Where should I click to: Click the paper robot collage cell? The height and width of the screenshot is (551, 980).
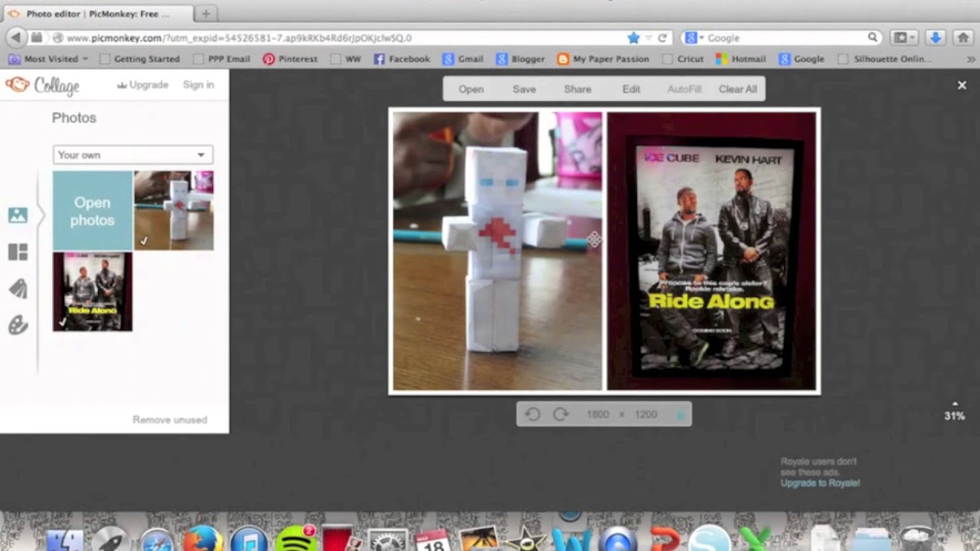pos(498,251)
